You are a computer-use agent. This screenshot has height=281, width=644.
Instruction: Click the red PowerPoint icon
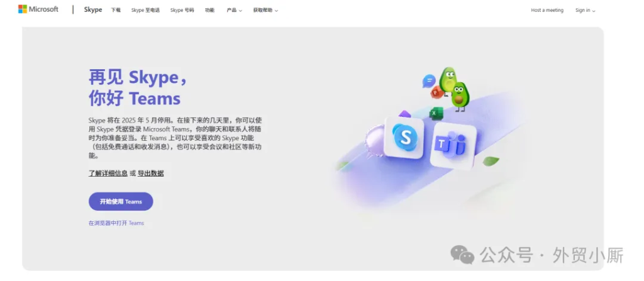pyautogui.click(x=437, y=93)
